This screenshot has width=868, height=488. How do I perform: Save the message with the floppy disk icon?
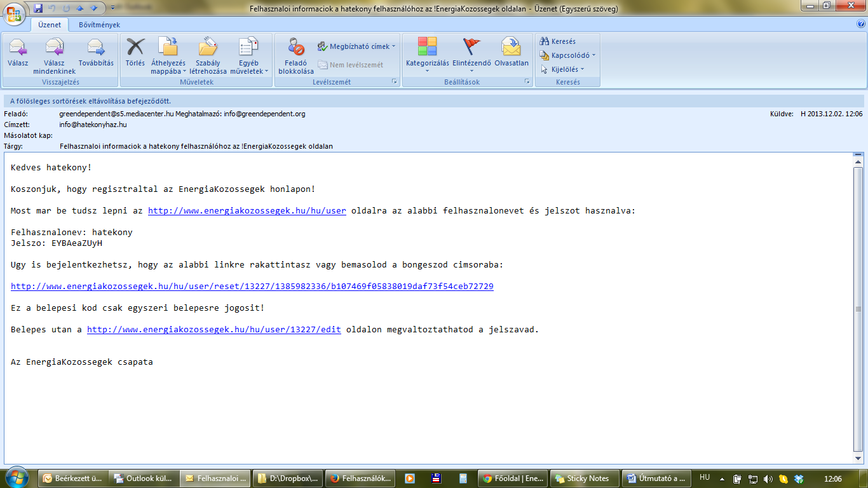coord(38,8)
